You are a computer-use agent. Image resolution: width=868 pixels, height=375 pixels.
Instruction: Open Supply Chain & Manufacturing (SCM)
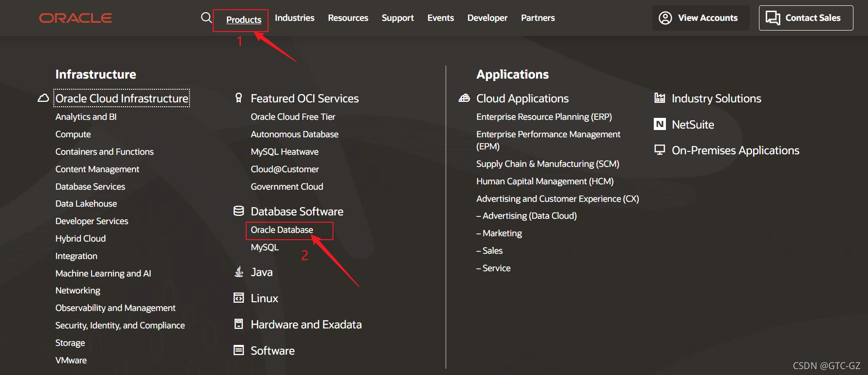tap(548, 164)
